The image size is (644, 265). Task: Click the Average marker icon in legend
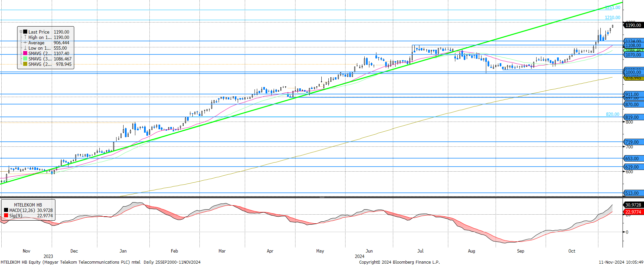point(25,43)
